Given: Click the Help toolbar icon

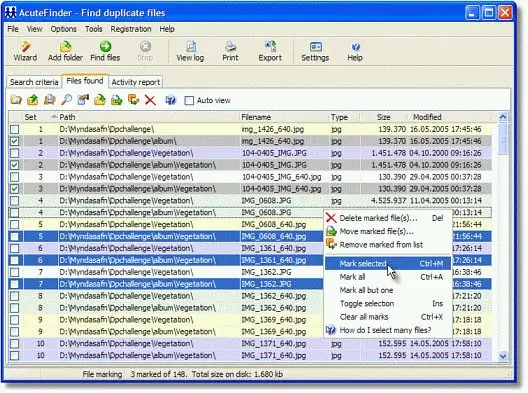Looking at the screenshot, I should click(x=355, y=51).
